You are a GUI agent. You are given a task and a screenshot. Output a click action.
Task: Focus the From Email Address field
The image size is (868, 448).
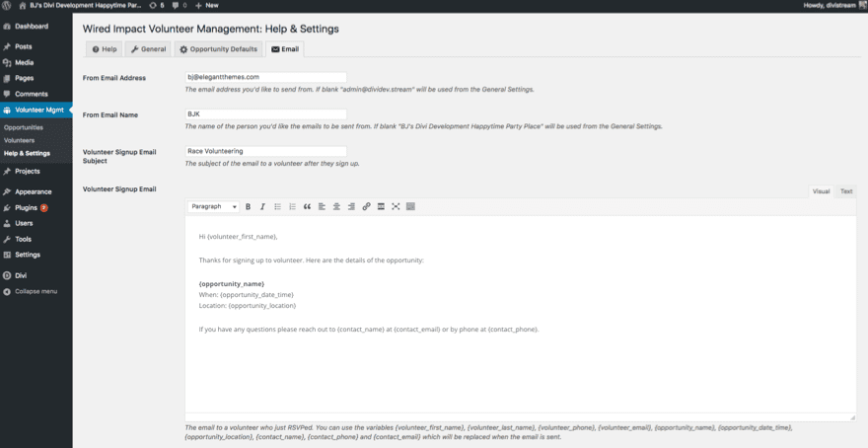point(265,77)
